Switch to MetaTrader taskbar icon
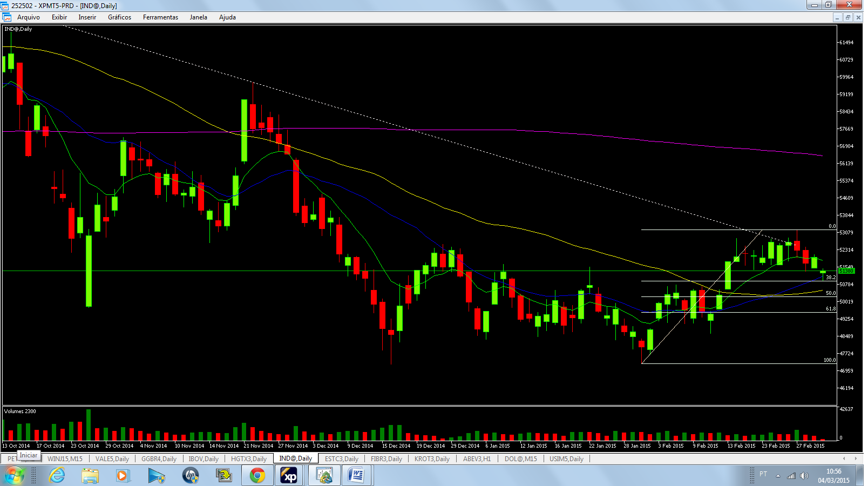This screenshot has width=868, height=486. tap(324, 476)
